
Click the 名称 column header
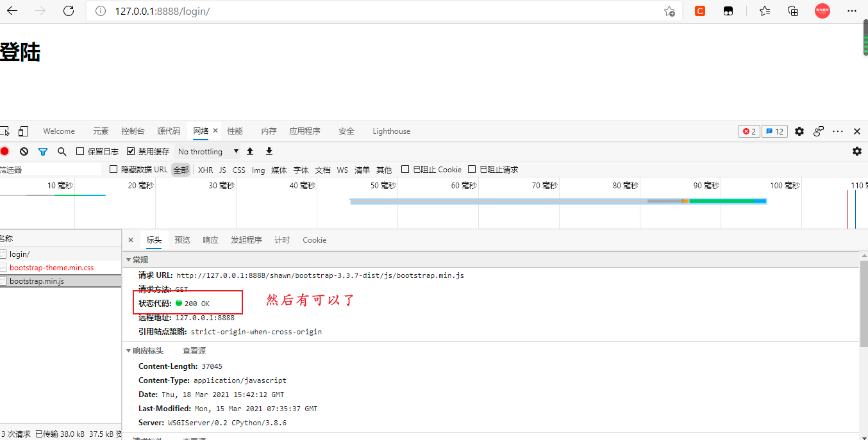click(x=60, y=238)
